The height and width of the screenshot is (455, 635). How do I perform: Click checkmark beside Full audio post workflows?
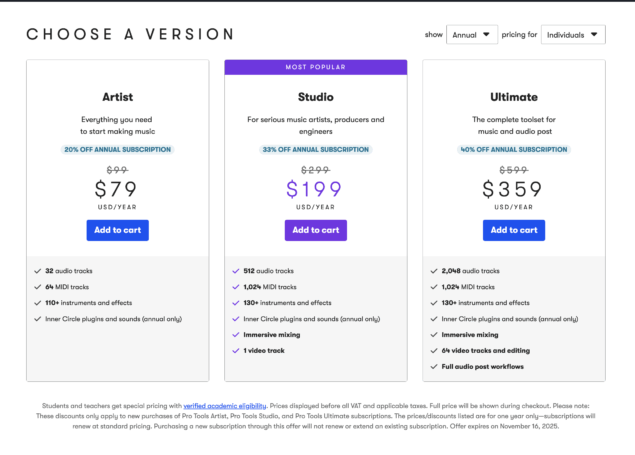point(434,366)
